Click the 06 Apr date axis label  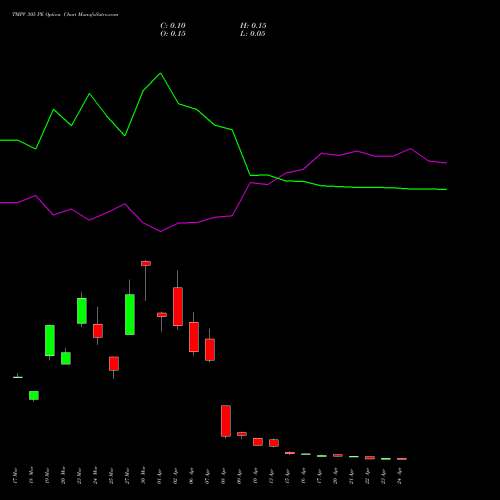pos(191,476)
